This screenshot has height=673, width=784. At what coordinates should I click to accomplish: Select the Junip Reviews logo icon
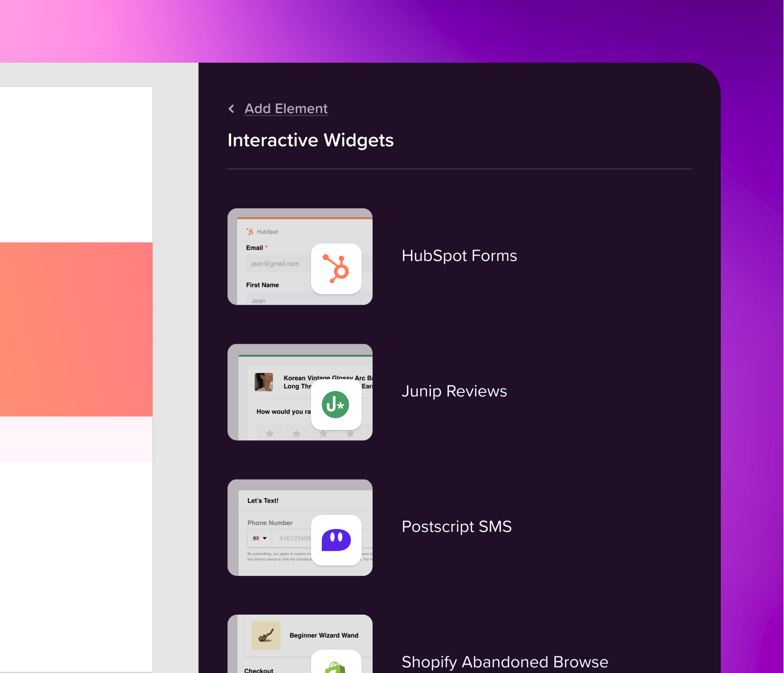pos(336,405)
